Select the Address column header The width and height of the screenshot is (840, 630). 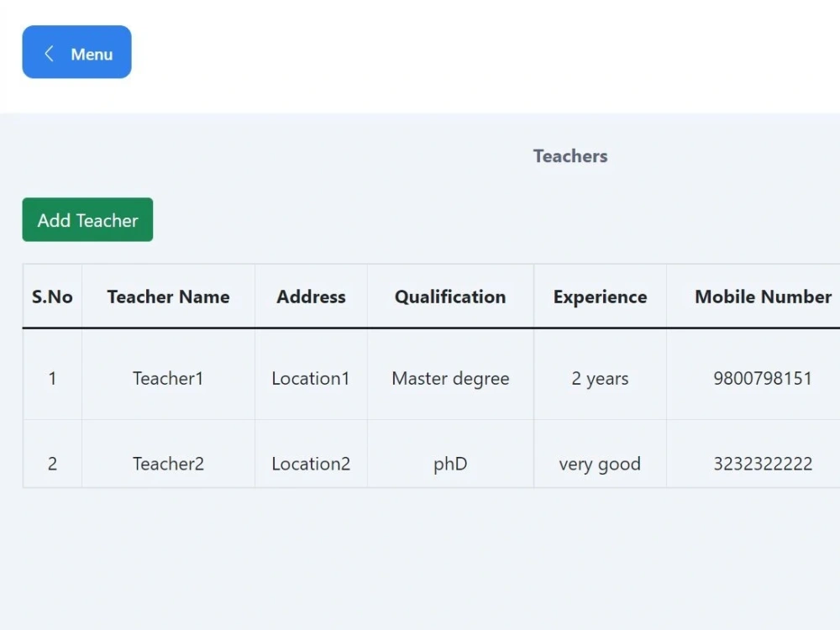point(311,297)
